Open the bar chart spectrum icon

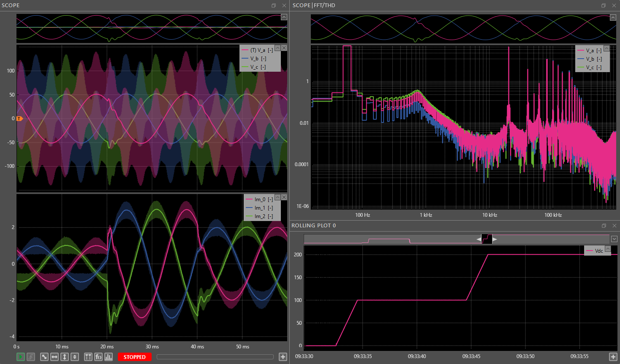pyautogui.click(x=109, y=357)
